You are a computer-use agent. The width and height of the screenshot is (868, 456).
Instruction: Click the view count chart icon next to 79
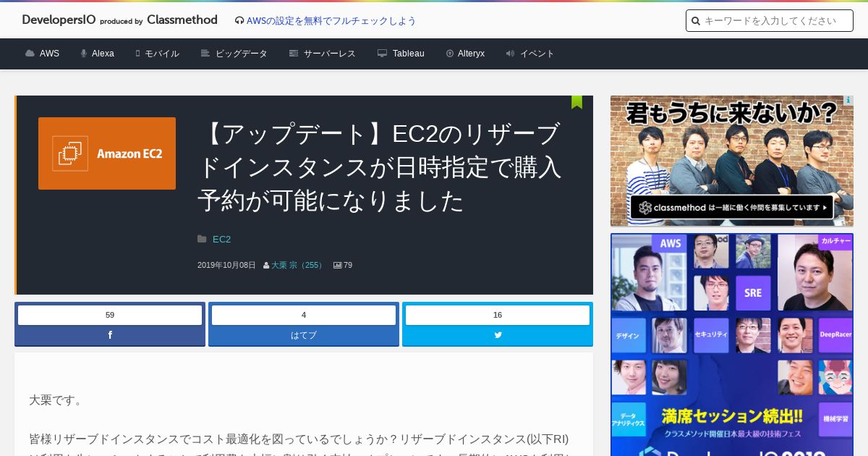tap(337, 266)
